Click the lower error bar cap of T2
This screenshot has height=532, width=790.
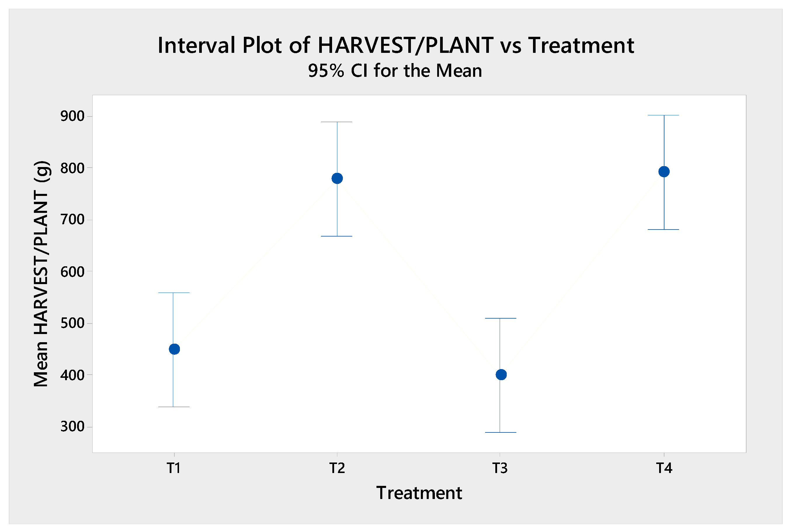337,236
